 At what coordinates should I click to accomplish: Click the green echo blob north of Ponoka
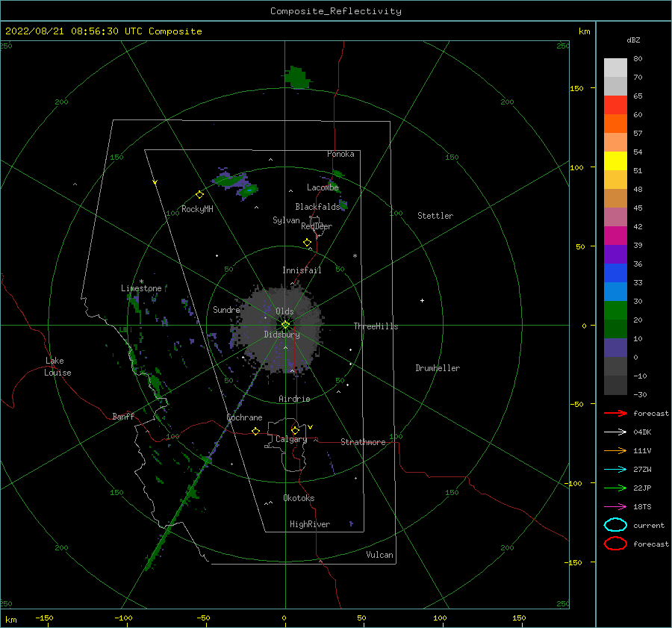coord(296,78)
